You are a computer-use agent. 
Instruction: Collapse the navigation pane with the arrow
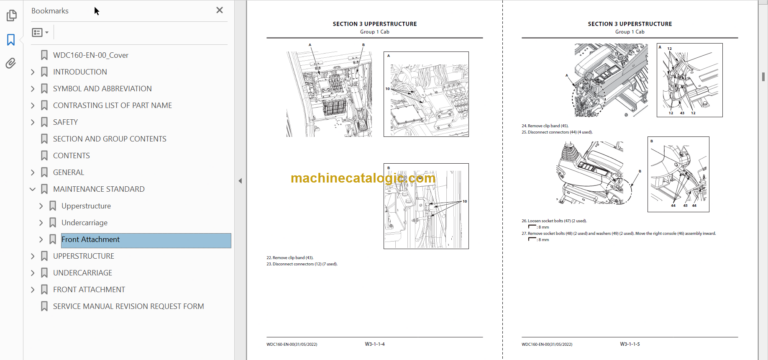point(240,181)
